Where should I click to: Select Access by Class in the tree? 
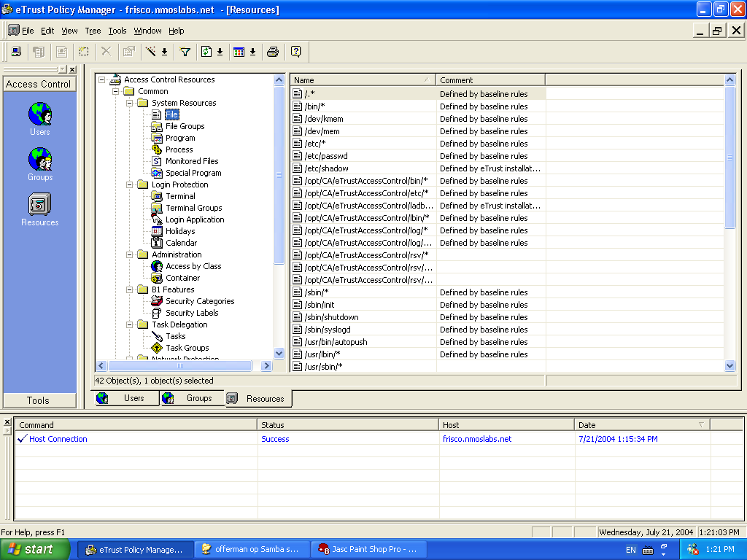pos(193,266)
